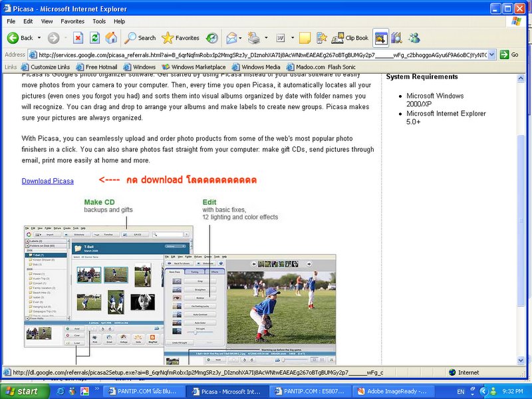Open the Tools menu

click(99, 21)
